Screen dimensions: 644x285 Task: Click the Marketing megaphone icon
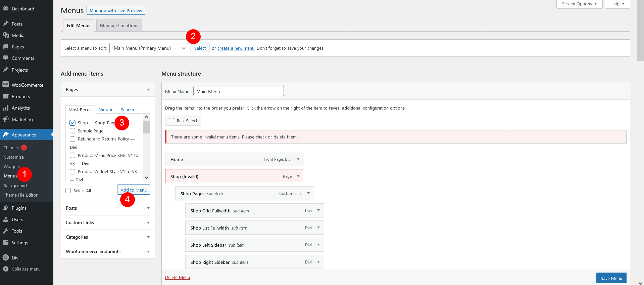[x=6, y=119]
